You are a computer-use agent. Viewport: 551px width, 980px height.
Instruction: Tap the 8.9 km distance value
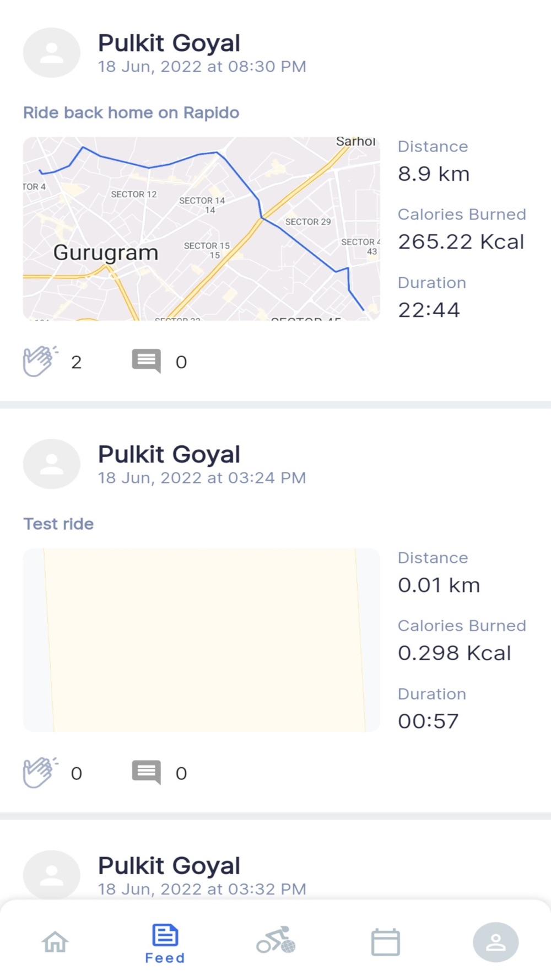tap(434, 174)
